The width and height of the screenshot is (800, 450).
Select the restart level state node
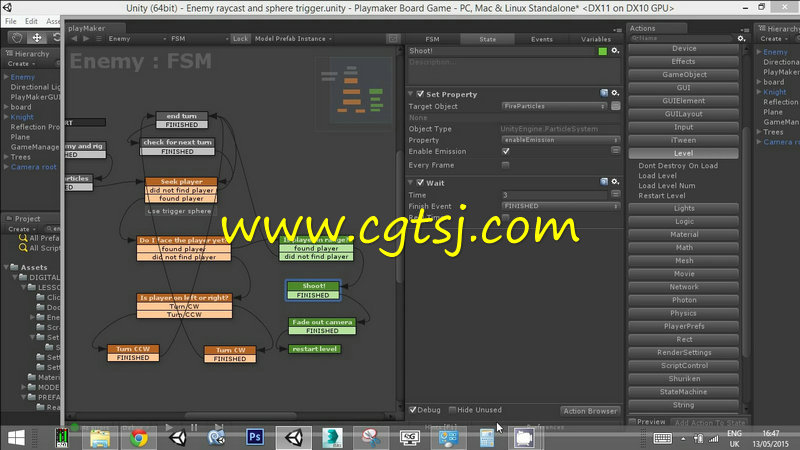pyautogui.click(x=314, y=349)
